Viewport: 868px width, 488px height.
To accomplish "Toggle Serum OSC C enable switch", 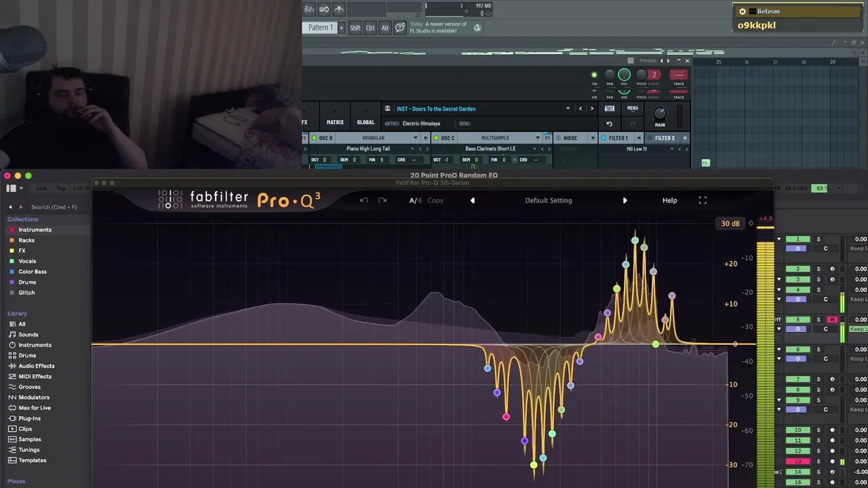I will click(436, 138).
